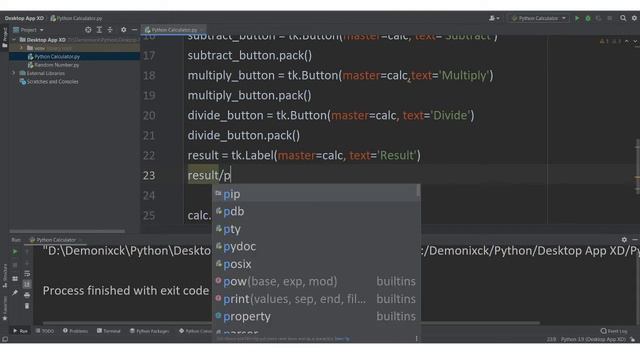Jump to previous highlighted problem up arrow
The width and height of the screenshot is (640, 360).
(627, 41)
